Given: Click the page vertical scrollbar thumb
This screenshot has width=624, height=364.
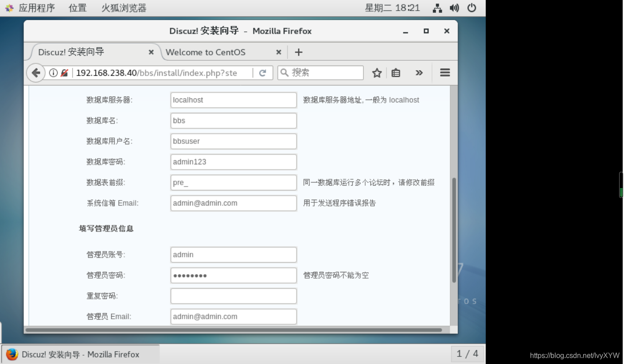Looking at the screenshot, I should tap(454, 230).
